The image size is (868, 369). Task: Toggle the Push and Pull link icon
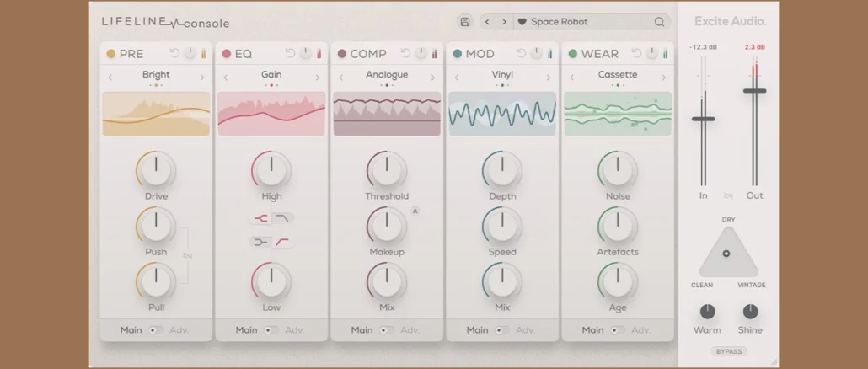[188, 256]
